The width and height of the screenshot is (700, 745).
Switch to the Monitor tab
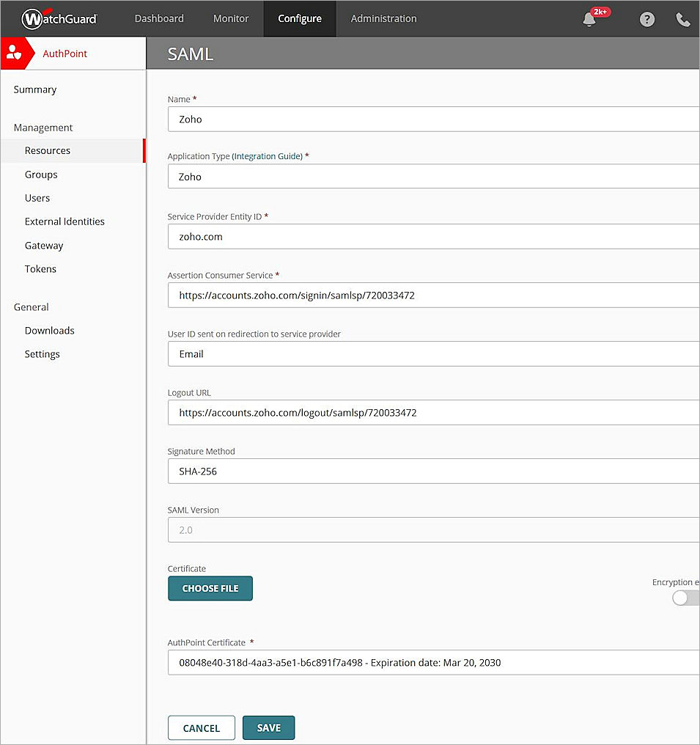coord(230,18)
